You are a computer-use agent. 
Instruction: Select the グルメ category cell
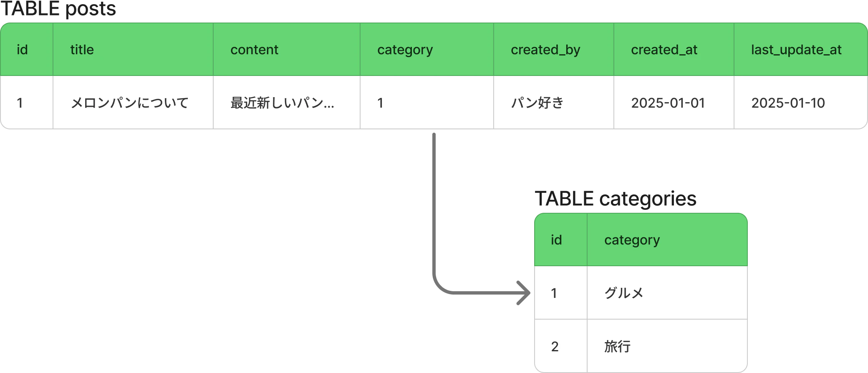tap(667, 293)
